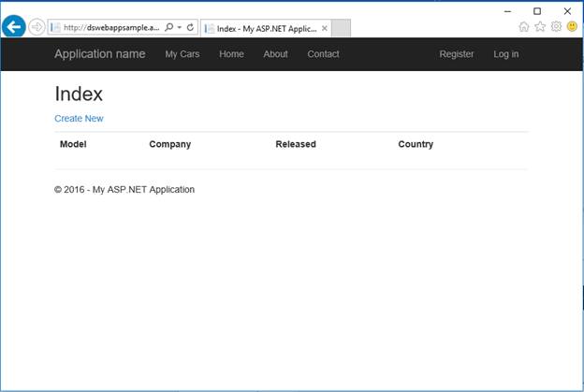Open the About page

[275, 54]
